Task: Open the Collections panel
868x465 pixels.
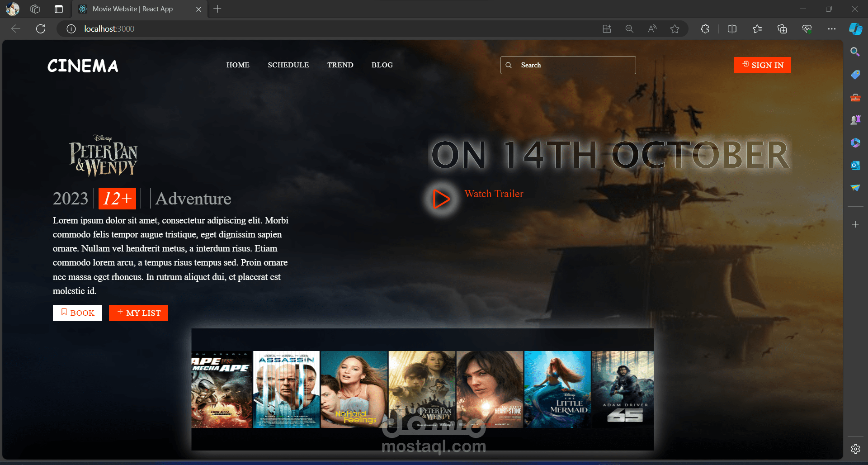Action: pyautogui.click(x=782, y=29)
